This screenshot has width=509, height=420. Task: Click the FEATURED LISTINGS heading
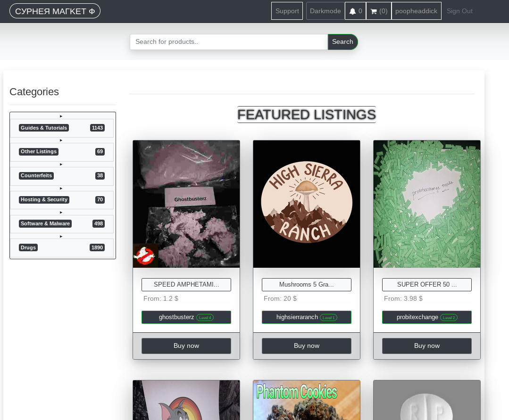pos(307,115)
